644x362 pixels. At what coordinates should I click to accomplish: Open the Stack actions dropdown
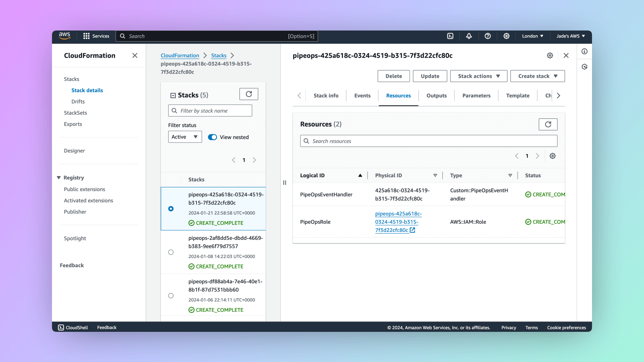point(479,76)
